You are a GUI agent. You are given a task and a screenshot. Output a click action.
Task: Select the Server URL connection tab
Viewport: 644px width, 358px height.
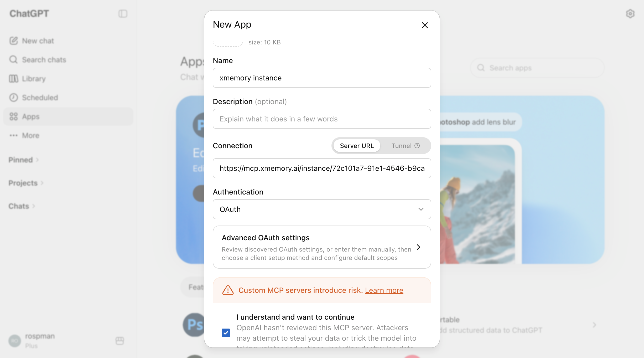tap(357, 146)
